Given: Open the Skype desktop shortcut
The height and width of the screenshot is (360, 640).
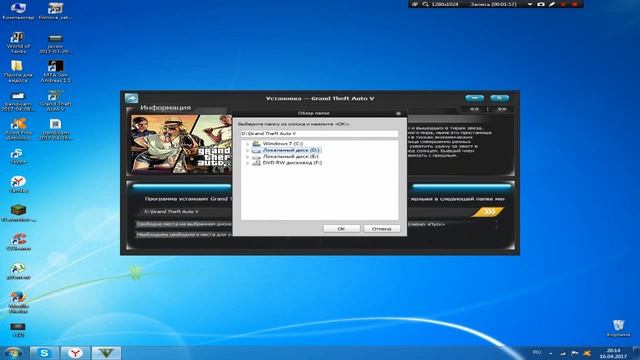Looking at the screenshot, I should point(17,156).
